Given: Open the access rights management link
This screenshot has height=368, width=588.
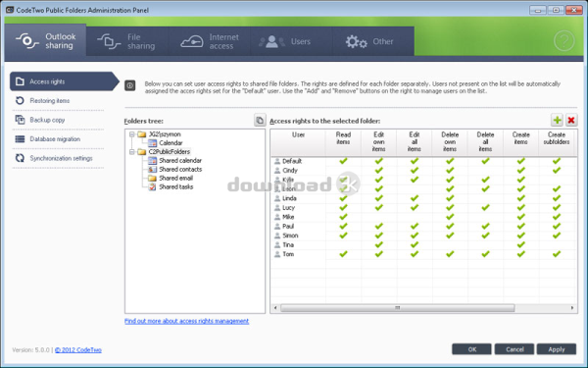Looking at the screenshot, I should coord(186,321).
